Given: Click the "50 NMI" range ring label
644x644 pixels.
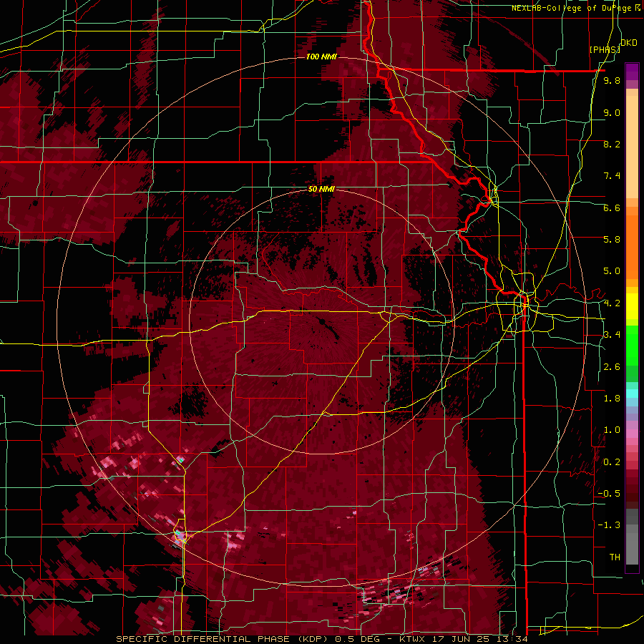Looking at the screenshot, I should 321,189.
